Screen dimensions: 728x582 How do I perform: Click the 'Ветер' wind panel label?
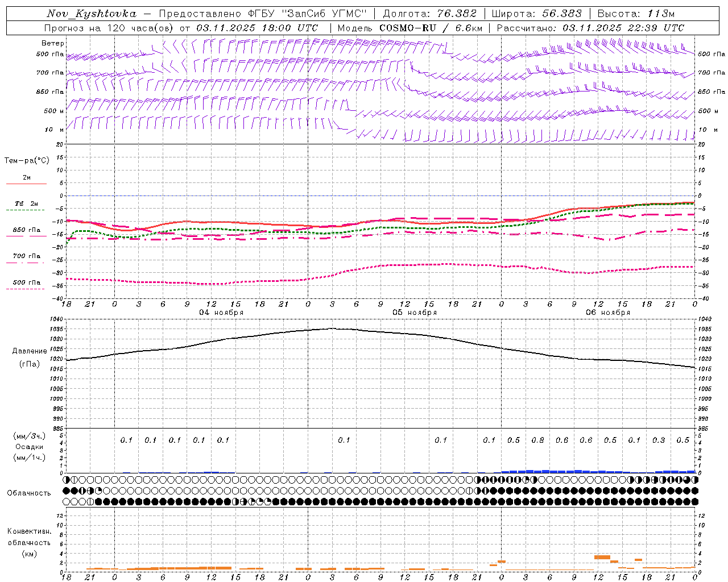pyautogui.click(x=53, y=43)
